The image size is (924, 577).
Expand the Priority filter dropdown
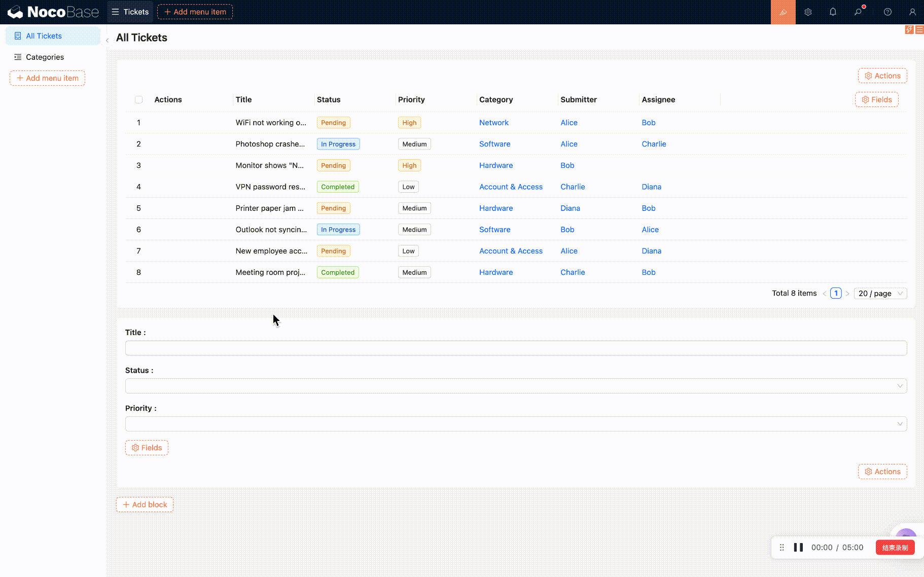point(515,424)
